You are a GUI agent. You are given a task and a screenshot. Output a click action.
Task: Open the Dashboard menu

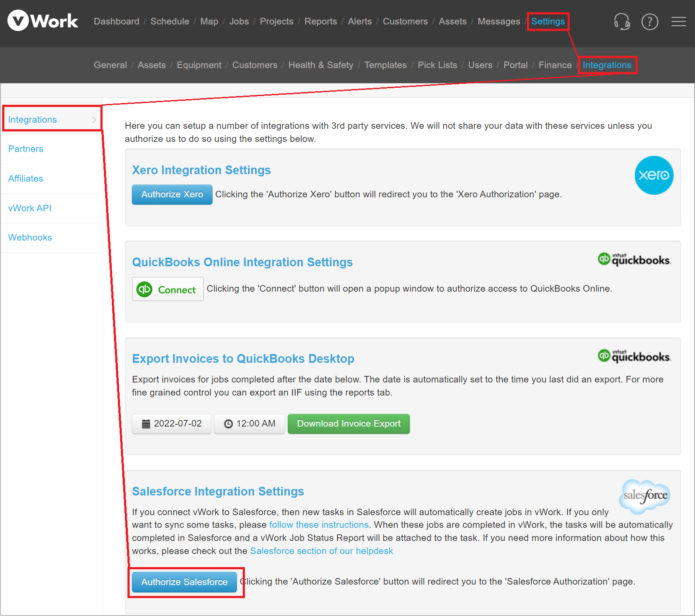click(x=117, y=21)
